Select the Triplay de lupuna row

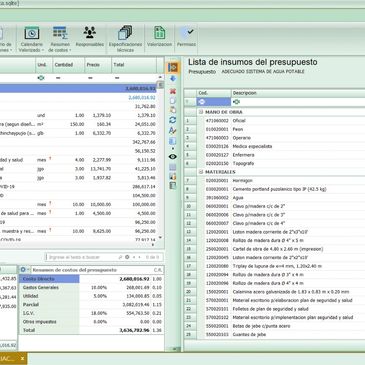click(x=275, y=266)
